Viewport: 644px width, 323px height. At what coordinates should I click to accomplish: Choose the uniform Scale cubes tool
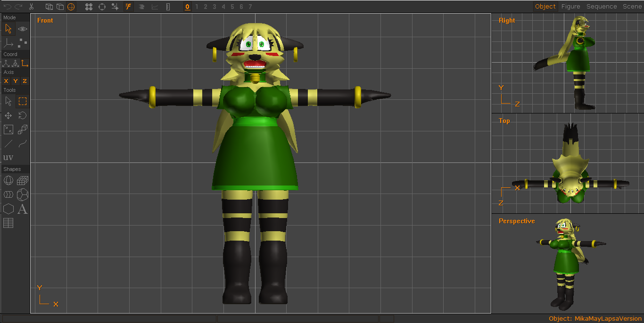click(x=23, y=129)
